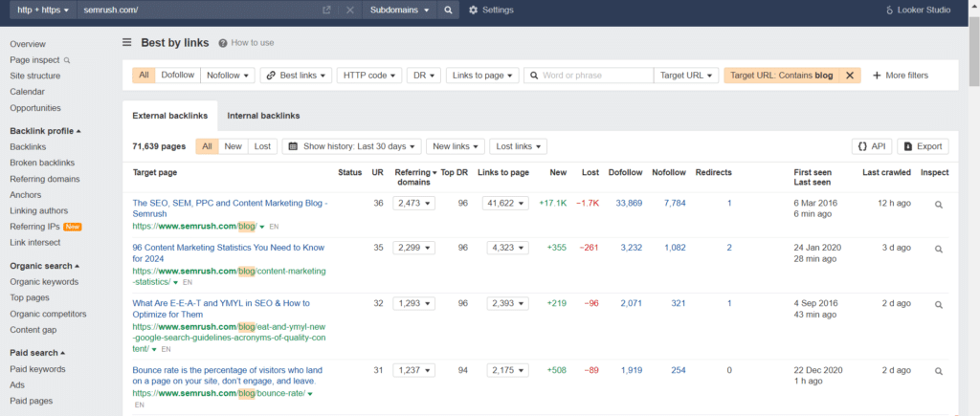
Task: Open the Nofollow dropdown
Action: click(228, 75)
